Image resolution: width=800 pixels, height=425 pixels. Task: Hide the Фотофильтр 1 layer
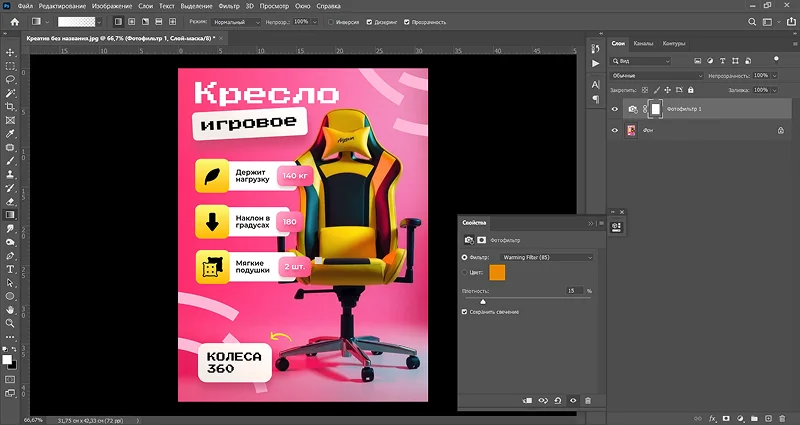(x=615, y=109)
